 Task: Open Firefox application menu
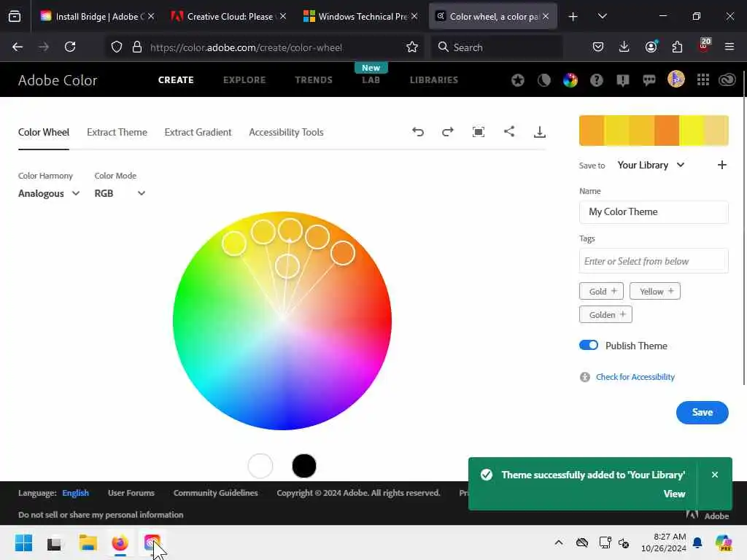[729, 47]
